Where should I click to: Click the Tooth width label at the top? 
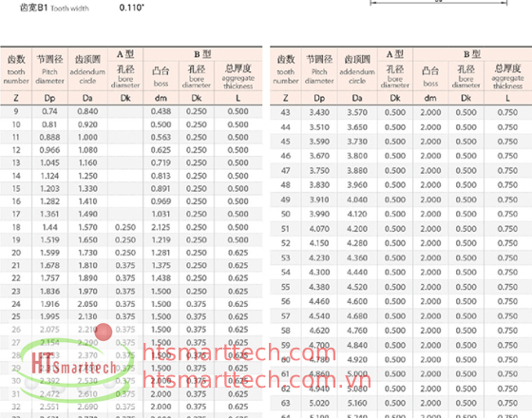point(70,9)
